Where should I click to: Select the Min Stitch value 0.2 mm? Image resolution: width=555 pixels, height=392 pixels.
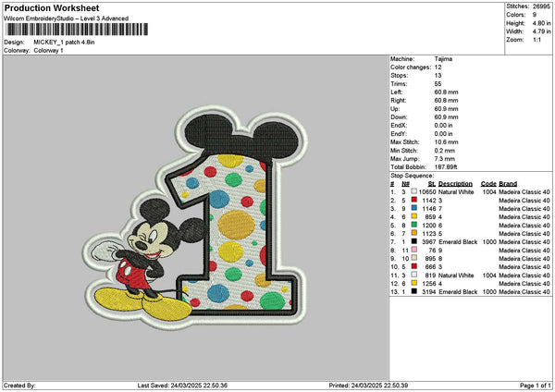[x=445, y=151]
